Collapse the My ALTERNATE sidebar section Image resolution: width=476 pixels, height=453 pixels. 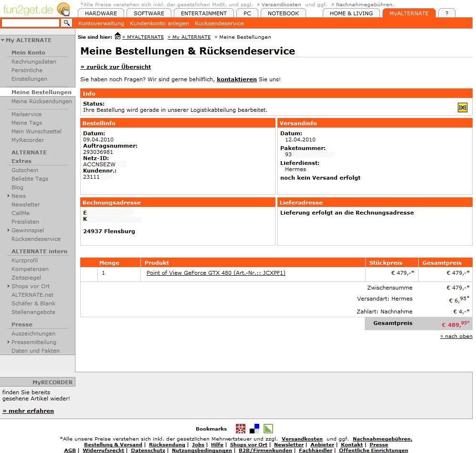pos(3,40)
